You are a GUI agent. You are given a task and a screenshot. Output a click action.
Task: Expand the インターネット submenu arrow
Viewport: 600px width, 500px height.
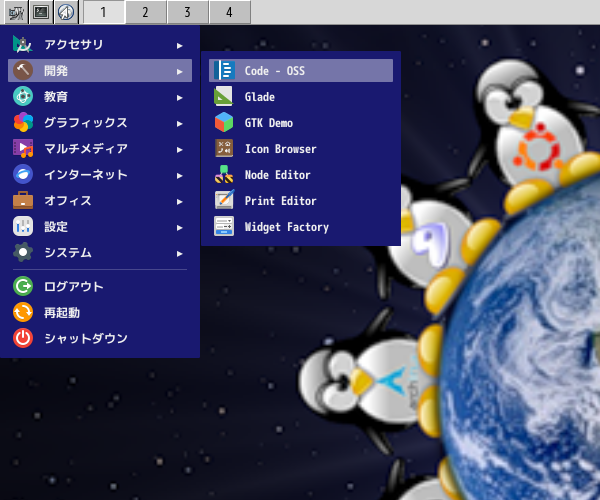coord(179,176)
